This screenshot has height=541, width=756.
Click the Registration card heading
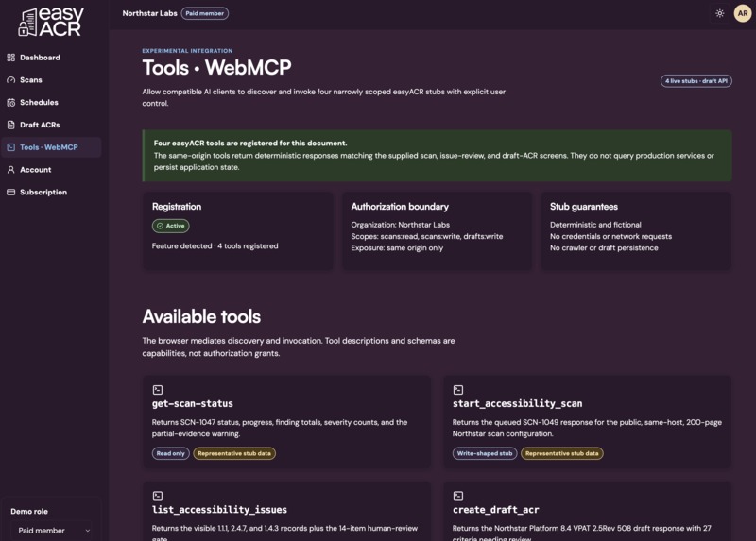click(x=177, y=207)
